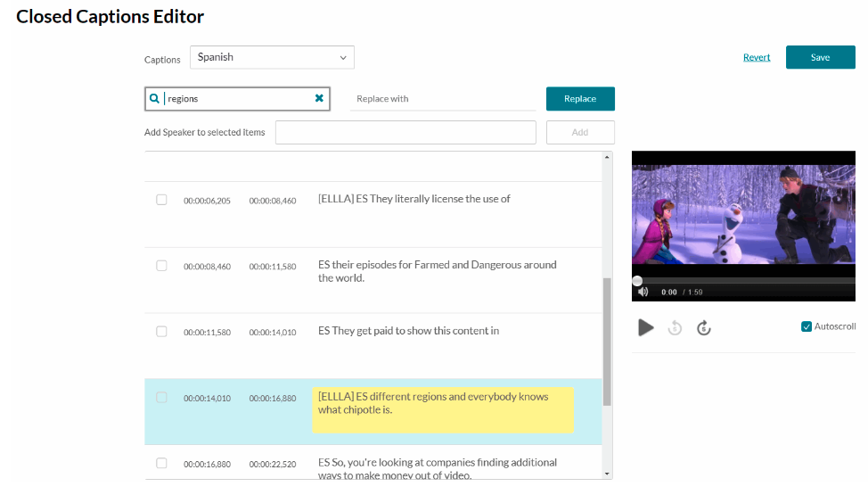
Task: Check the caption starting at 00:00:06,205
Action: (161, 200)
